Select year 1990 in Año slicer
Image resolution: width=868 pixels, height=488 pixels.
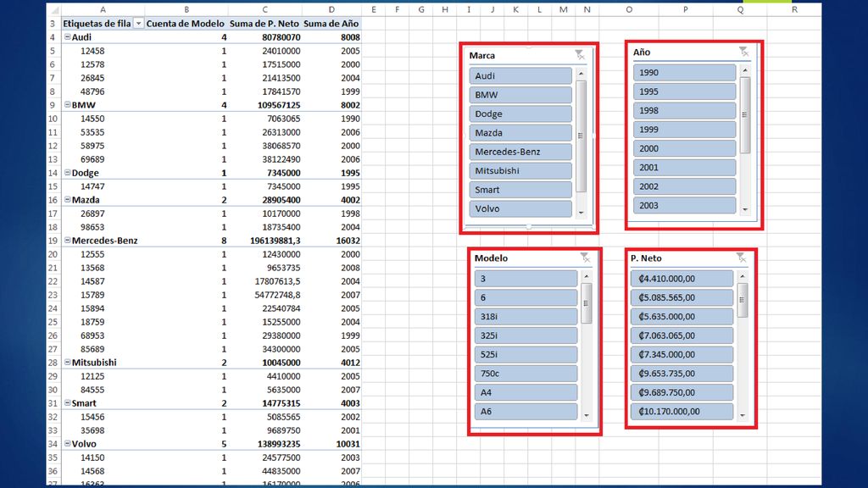pos(684,73)
